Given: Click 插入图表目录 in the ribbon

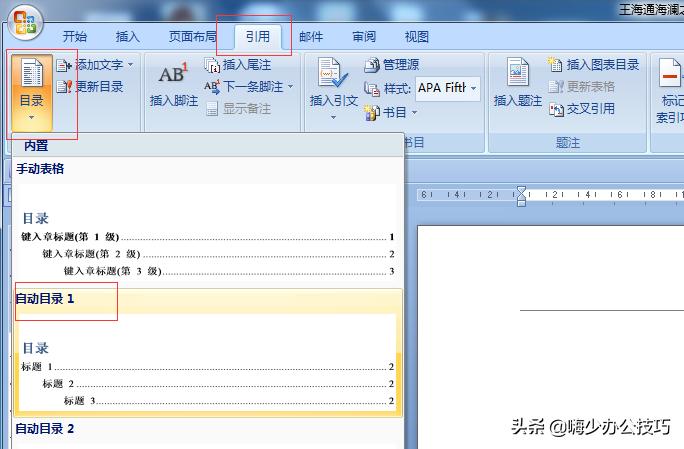Looking at the screenshot, I should pos(593,65).
